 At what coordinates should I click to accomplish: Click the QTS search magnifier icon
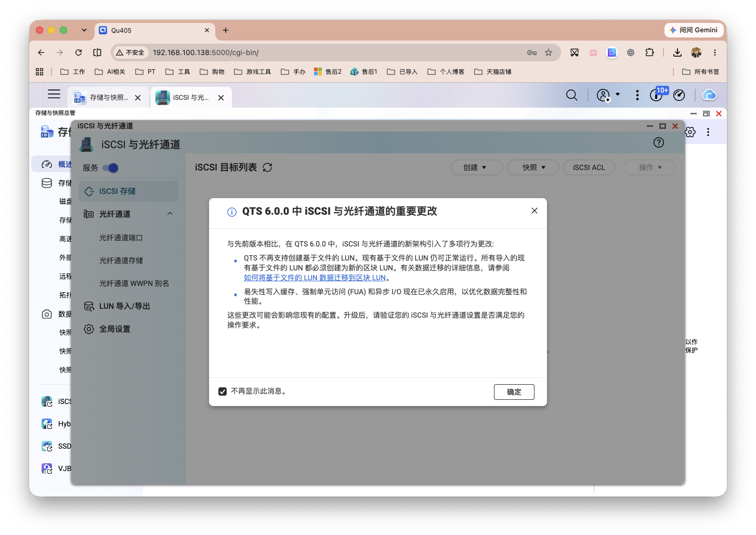pyautogui.click(x=572, y=95)
